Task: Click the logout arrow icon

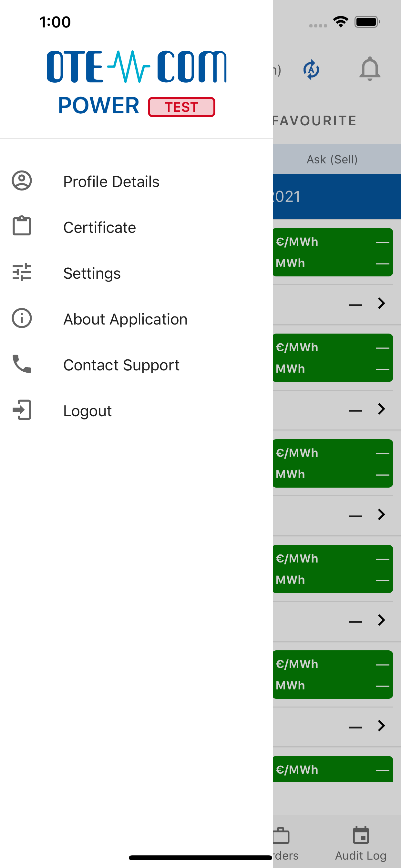Action: tap(22, 410)
